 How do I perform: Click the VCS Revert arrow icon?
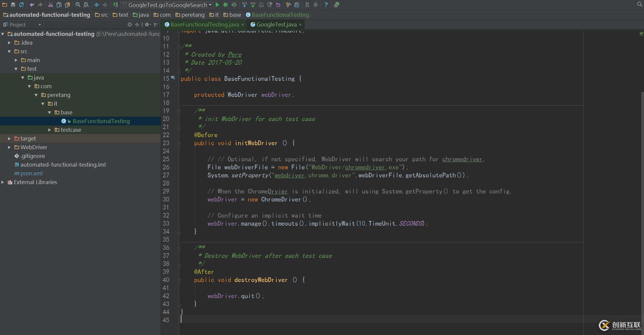(x=278, y=5)
